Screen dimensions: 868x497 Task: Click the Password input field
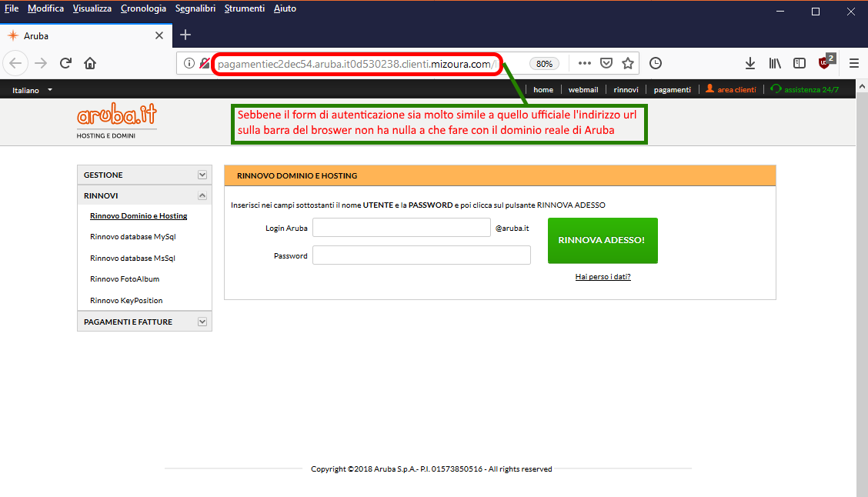(421, 255)
